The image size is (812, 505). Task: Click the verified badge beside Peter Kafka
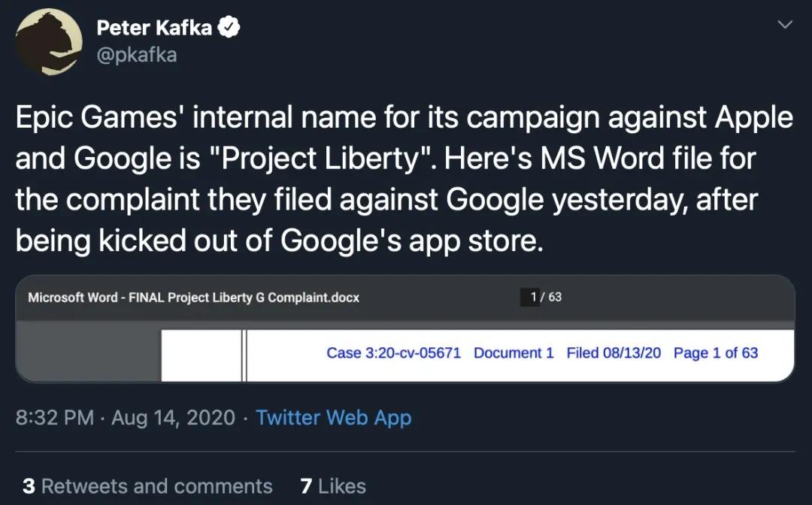pyautogui.click(x=229, y=29)
